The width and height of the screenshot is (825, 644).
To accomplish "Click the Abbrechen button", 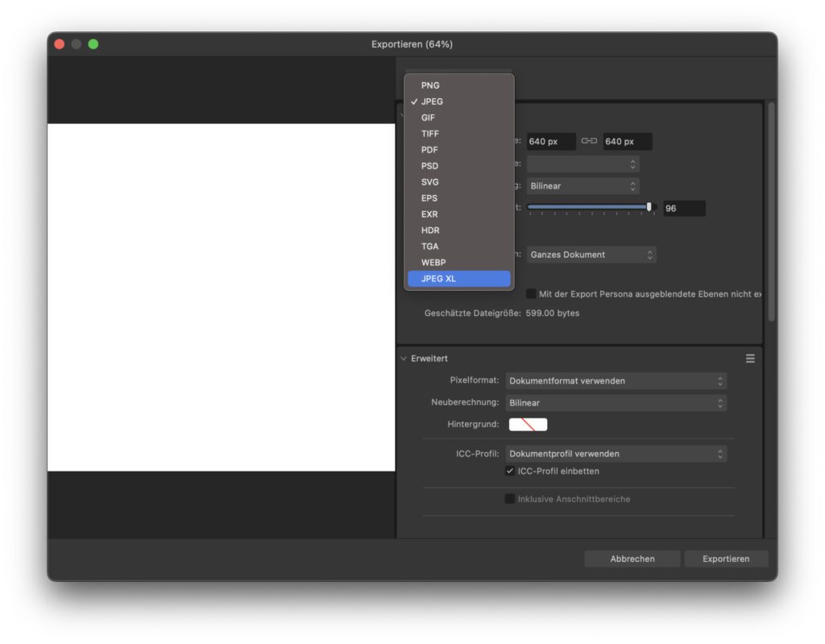I will (x=632, y=558).
